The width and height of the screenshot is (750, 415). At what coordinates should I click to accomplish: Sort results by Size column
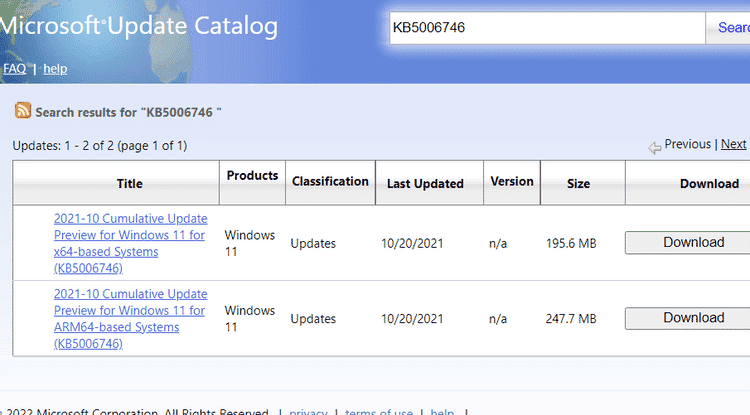578,184
